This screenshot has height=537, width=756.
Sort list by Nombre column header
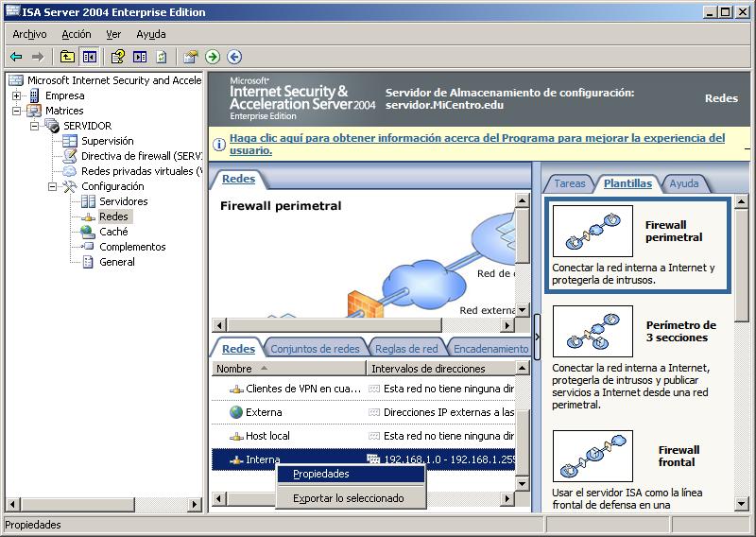(287, 369)
